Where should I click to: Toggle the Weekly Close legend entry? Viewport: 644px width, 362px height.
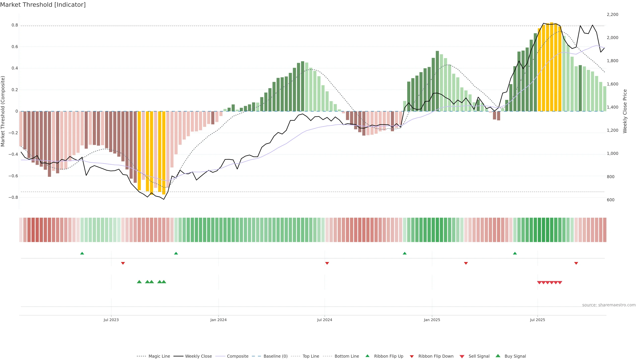198,356
